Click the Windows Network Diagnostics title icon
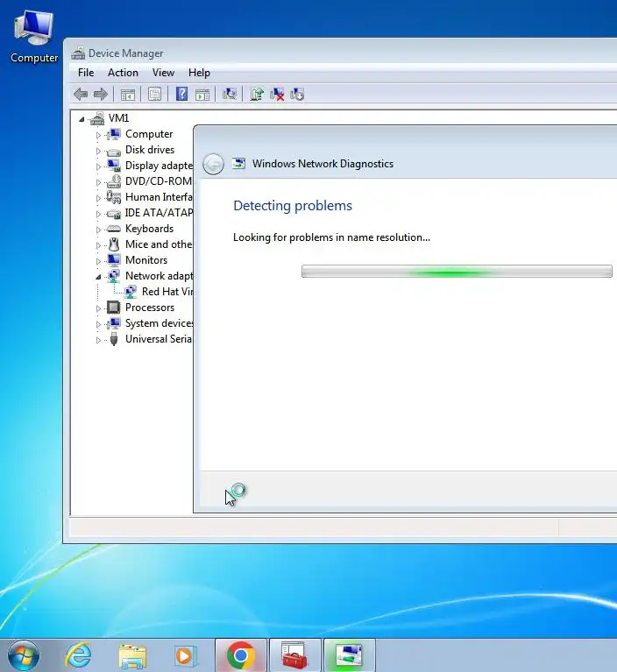The height and width of the screenshot is (672, 617). click(x=239, y=163)
